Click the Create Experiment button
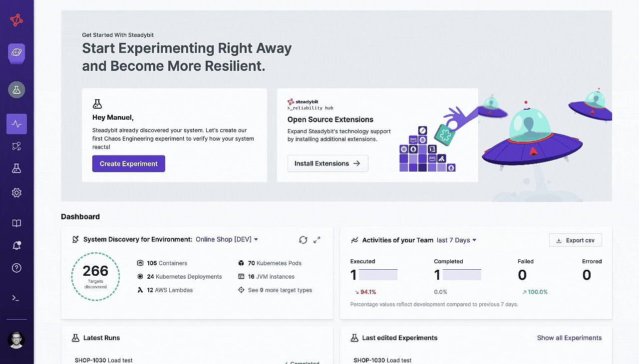Viewport: 639px width, 364px height. point(128,163)
